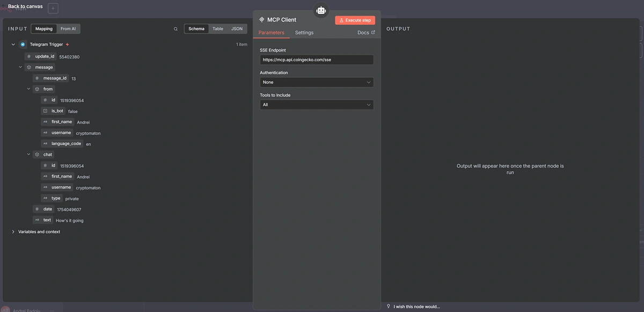The width and height of the screenshot is (644, 312).
Task: Switch input mode to Mapping
Action: pyautogui.click(x=44, y=29)
